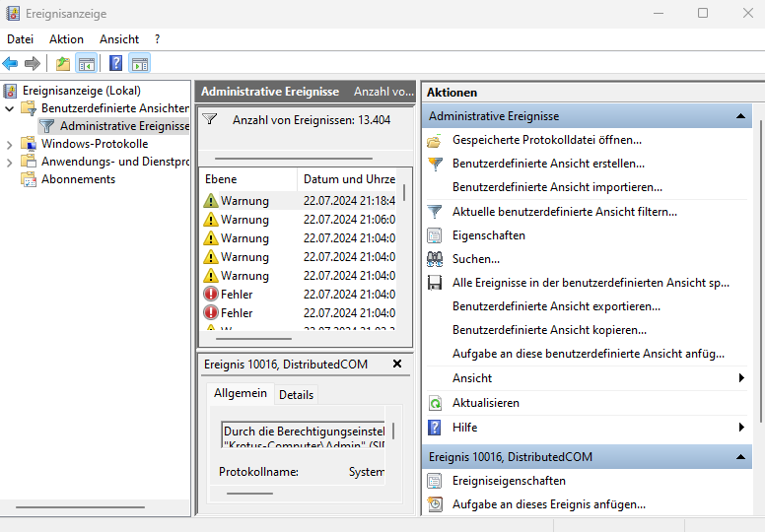This screenshot has height=532, width=765.
Task: Click the event list horizontal scrollbar
Action: (x=253, y=338)
